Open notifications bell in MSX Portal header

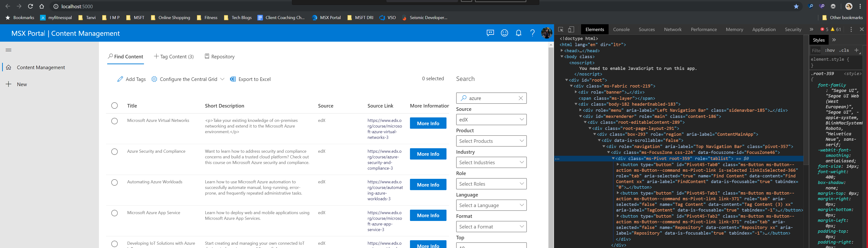tap(519, 33)
